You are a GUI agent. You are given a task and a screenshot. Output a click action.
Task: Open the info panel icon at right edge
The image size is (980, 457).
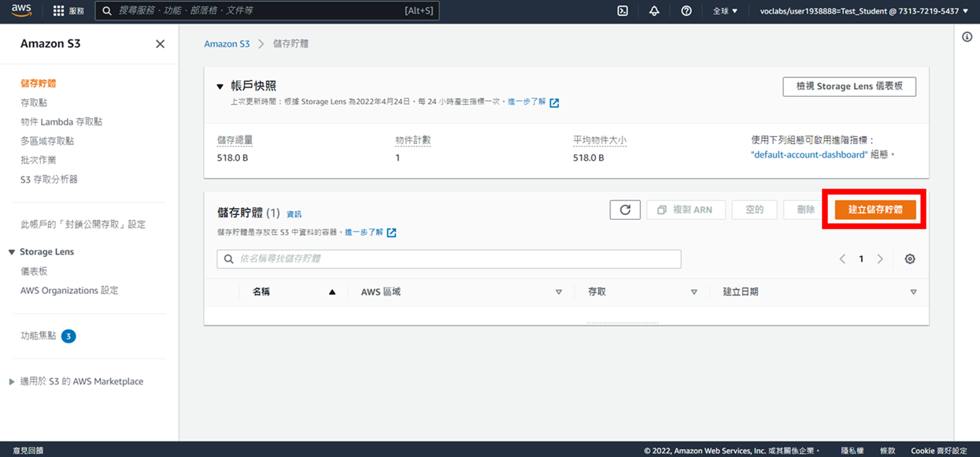pos(967,37)
